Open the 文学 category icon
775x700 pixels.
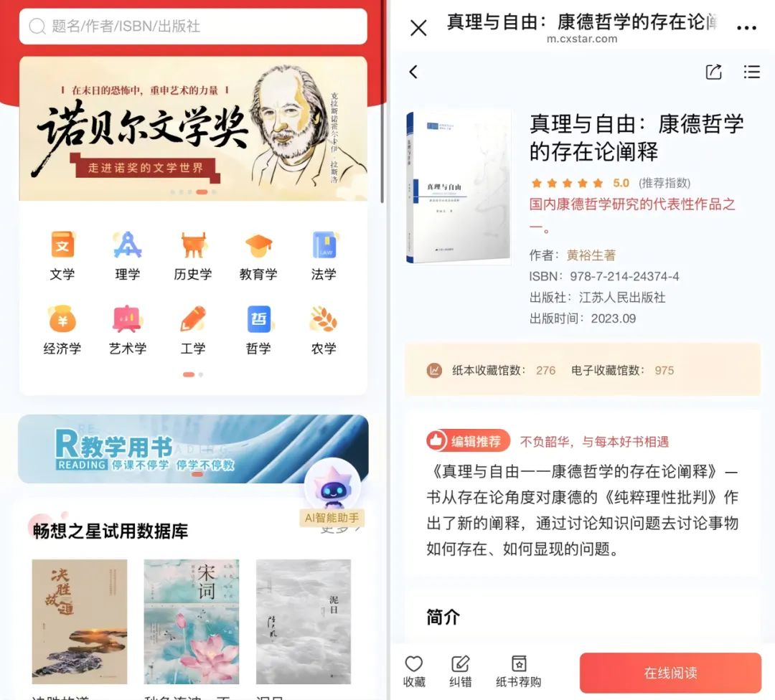(62, 245)
